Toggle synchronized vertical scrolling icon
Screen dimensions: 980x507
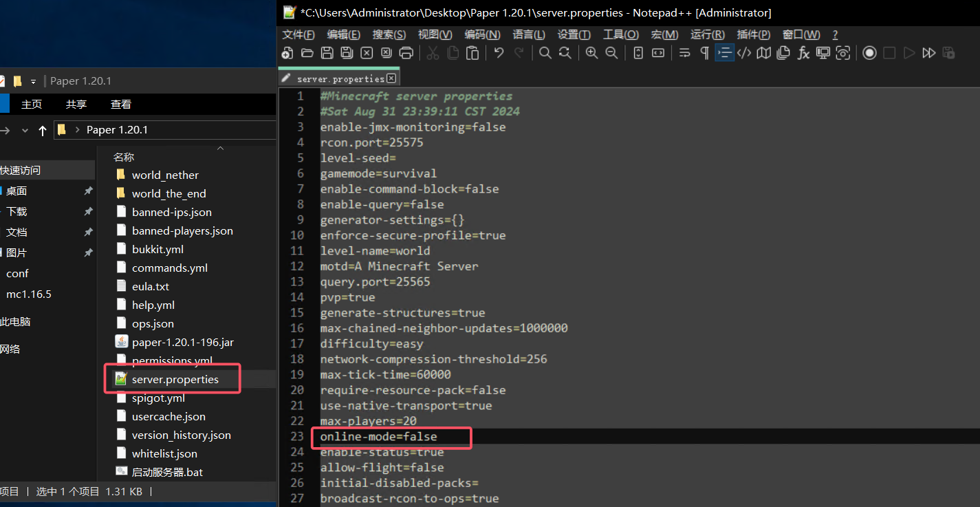click(638, 53)
